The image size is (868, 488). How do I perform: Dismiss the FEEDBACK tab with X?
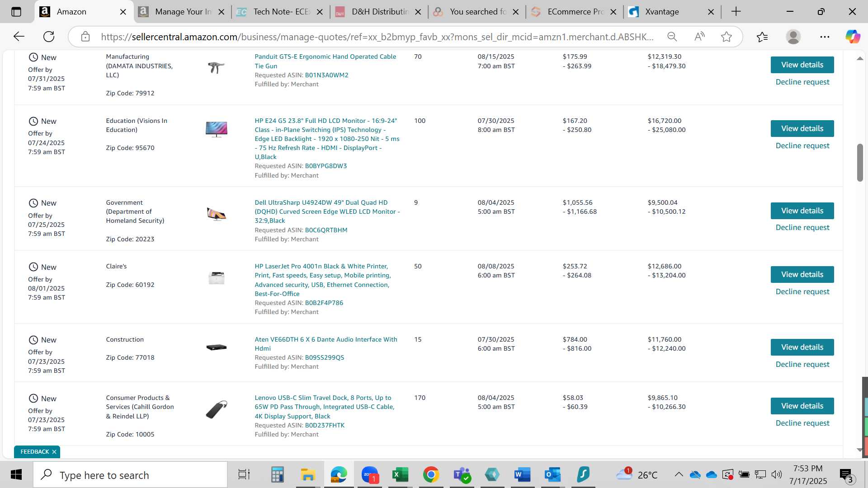click(54, 452)
